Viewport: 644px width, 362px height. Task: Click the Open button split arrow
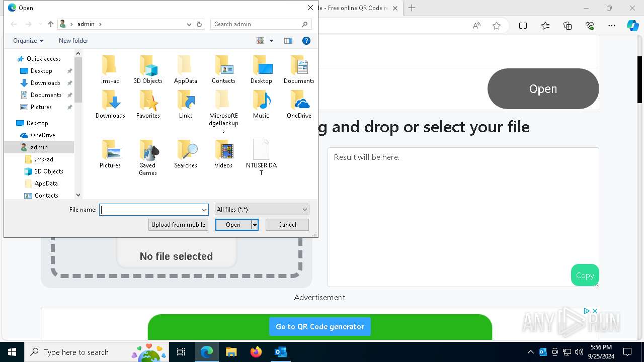coord(255,225)
